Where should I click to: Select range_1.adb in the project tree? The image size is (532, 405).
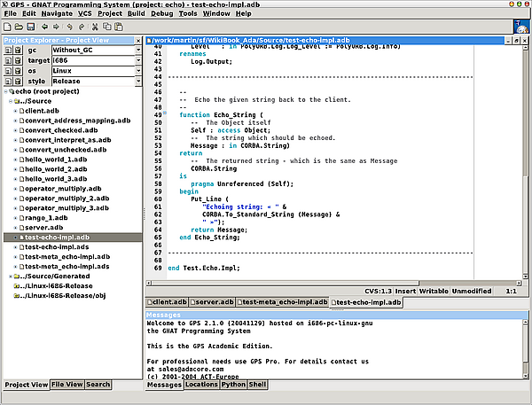pos(46,218)
